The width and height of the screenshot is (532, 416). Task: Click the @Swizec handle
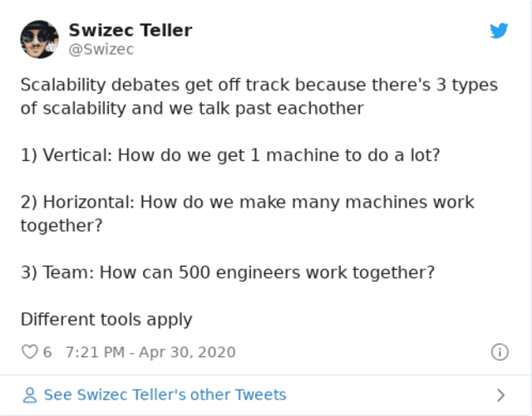(101, 50)
